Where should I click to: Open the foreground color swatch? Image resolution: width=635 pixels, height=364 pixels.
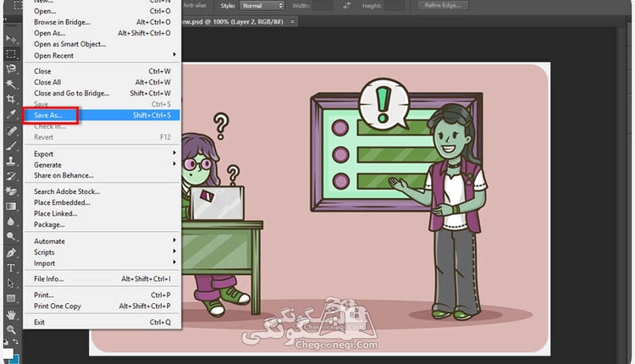pyautogui.click(x=8, y=353)
